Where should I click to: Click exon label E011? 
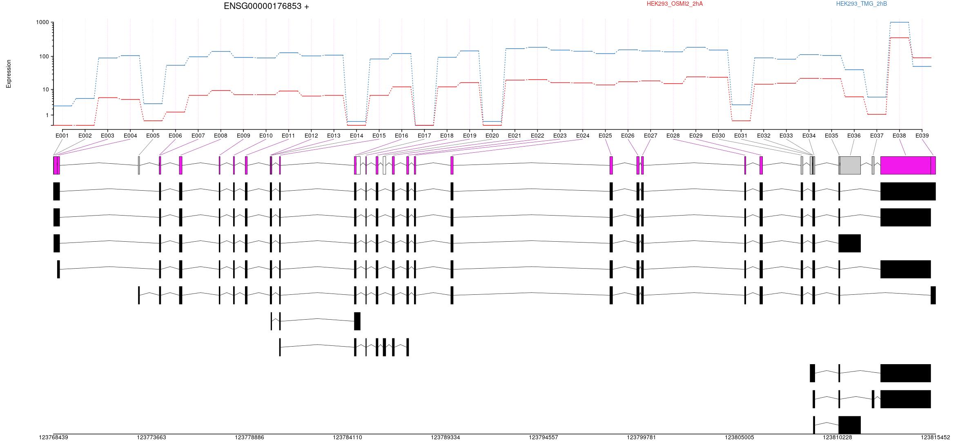click(288, 136)
